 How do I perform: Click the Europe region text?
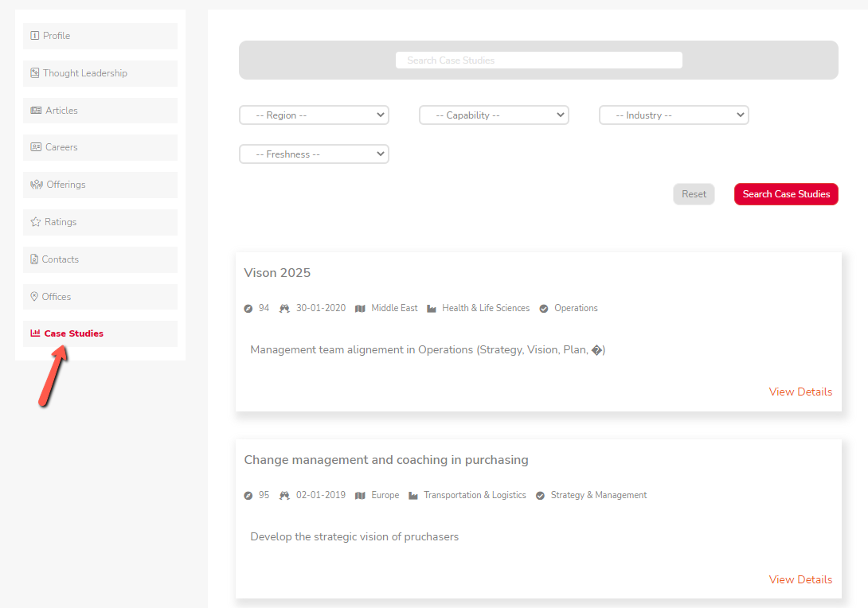(385, 495)
